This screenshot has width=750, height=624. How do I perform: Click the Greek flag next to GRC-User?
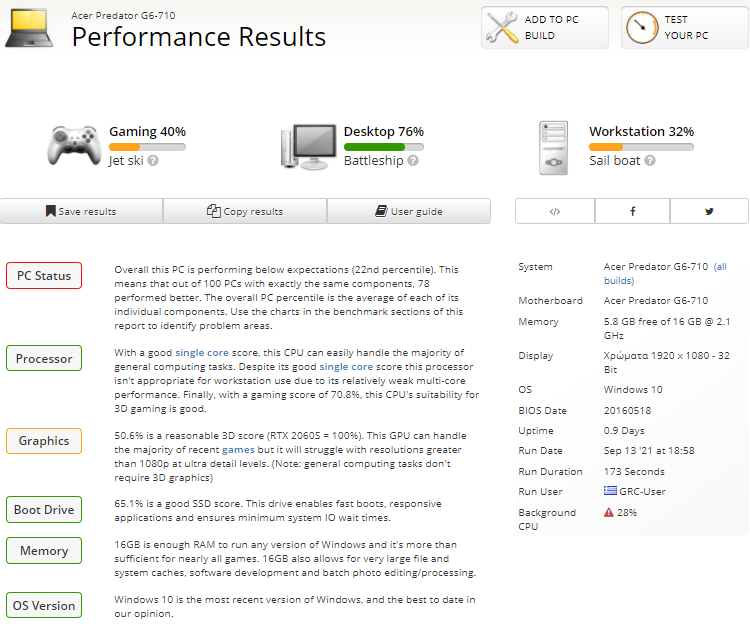610,491
